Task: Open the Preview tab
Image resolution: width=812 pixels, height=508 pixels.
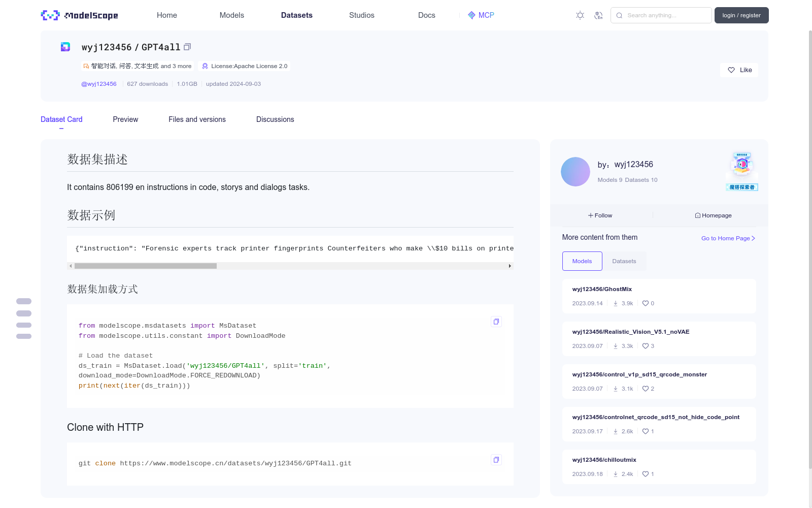Action: pos(125,119)
